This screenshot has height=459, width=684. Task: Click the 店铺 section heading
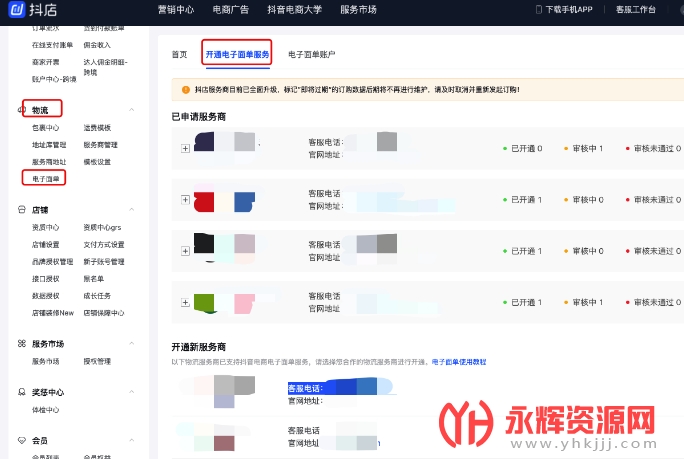point(40,210)
